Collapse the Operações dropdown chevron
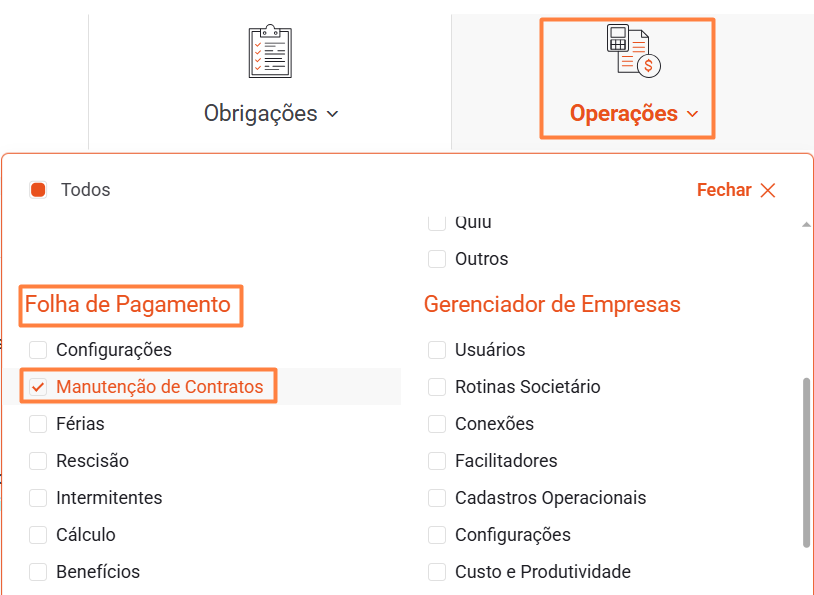This screenshot has height=595, width=814. click(693, 114)
